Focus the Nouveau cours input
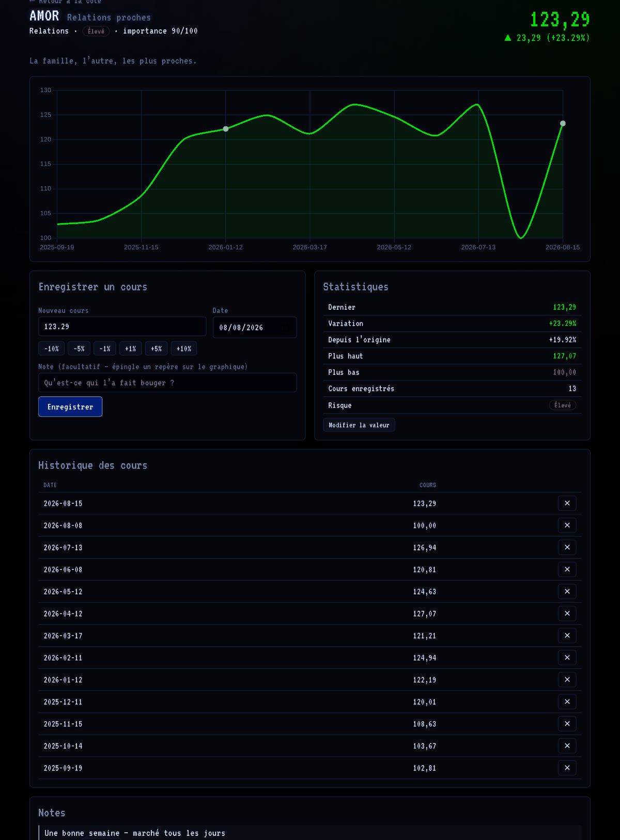 tap(122, 327)
